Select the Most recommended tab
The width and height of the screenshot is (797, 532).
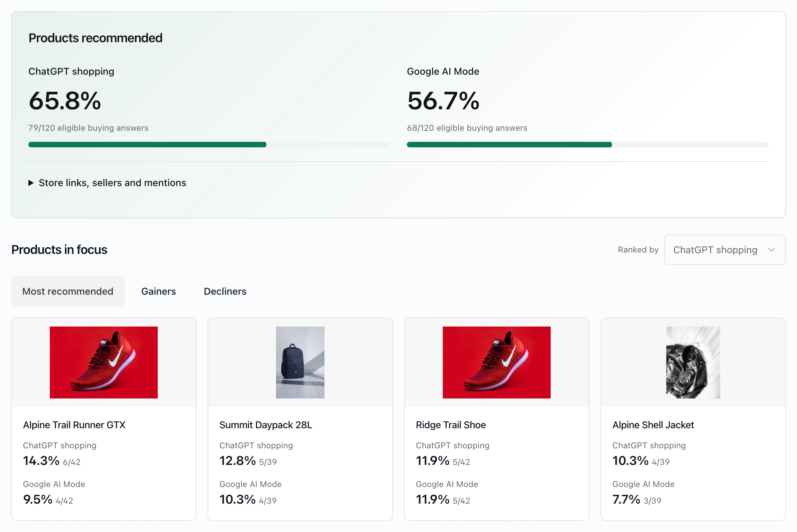(x=68, y=291)
